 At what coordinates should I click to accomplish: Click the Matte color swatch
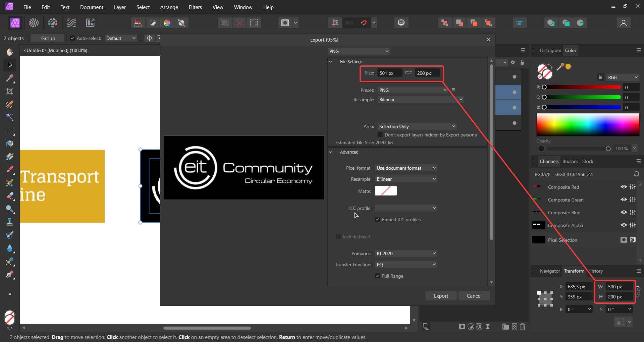tap(386, 191)
